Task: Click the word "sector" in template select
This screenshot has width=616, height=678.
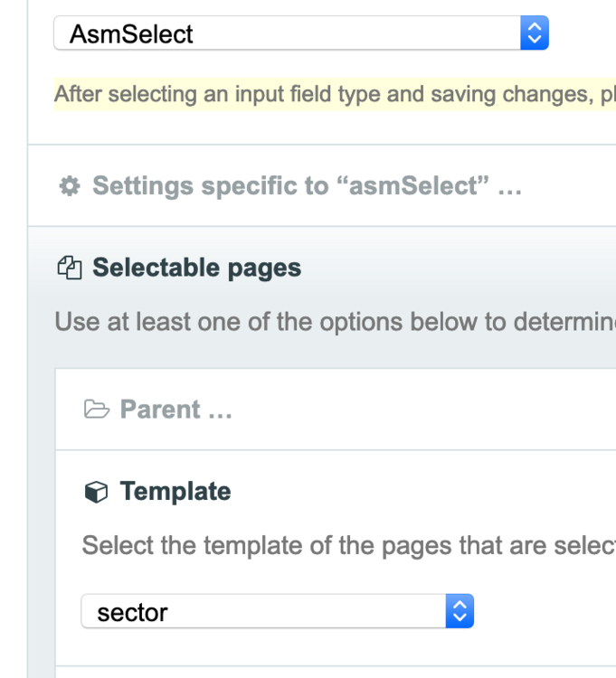Action: point(132,612)
